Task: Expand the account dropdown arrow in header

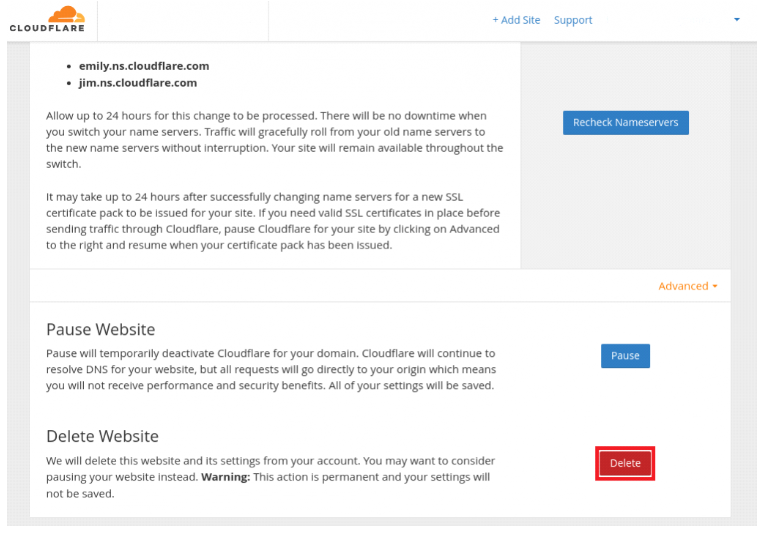Action: [x=737, y=20]
